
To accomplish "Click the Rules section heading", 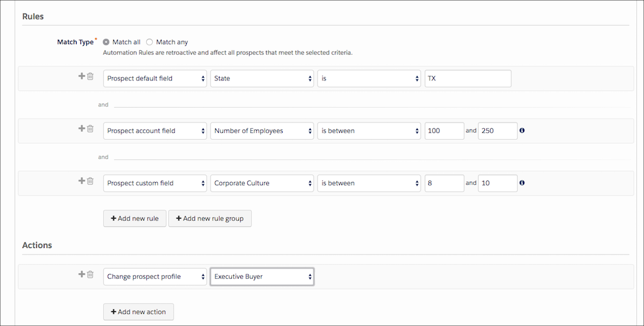I will point(33,17).
